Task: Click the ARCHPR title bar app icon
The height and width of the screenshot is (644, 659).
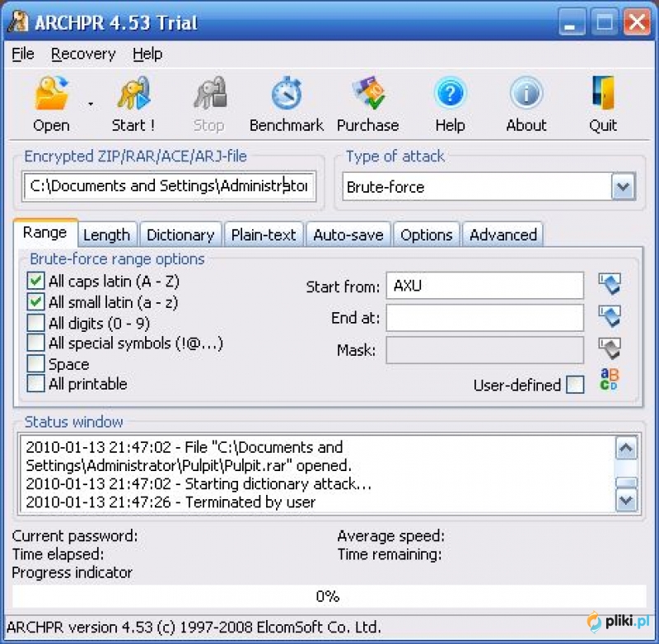Action: (x=18, y=21)
